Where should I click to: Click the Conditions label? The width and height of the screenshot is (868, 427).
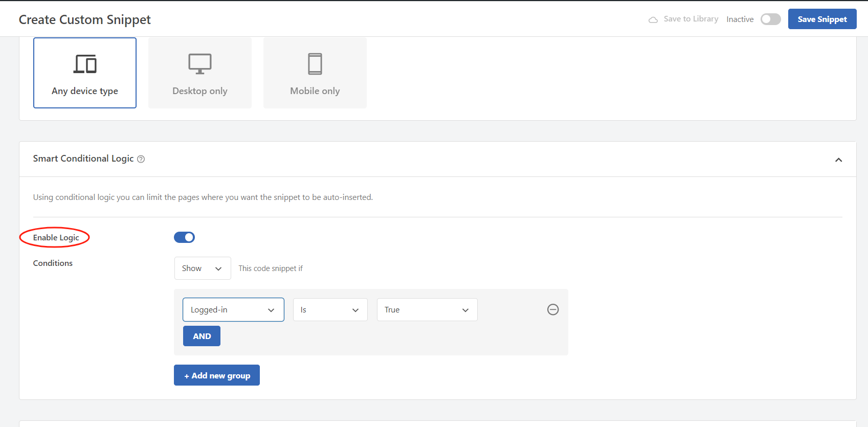pyautogui.click(x=53, y=263)
